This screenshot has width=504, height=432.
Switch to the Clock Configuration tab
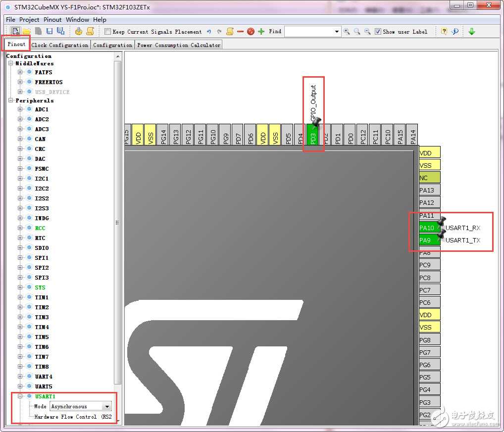point(60,45)
